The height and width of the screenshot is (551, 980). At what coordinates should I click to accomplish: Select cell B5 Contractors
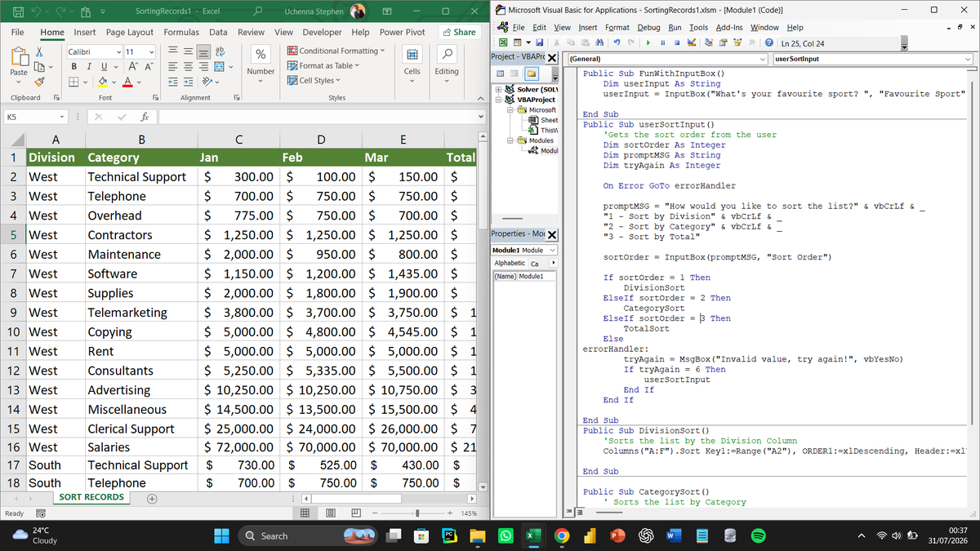pos(142,235)
